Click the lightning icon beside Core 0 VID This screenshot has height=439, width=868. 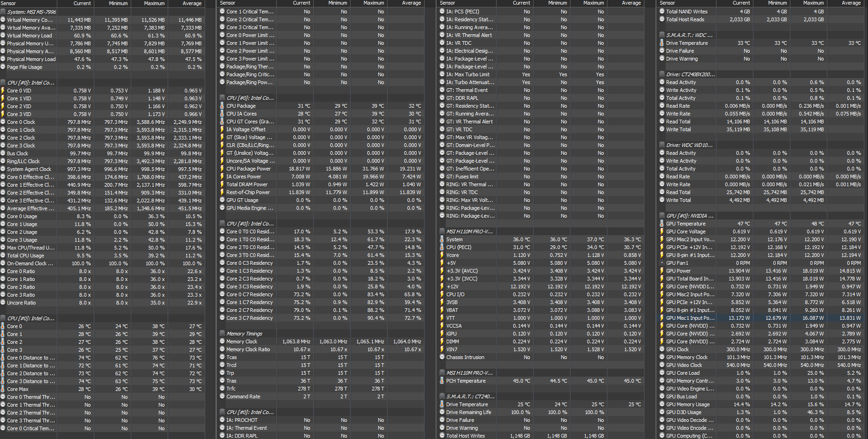[3, 91]
